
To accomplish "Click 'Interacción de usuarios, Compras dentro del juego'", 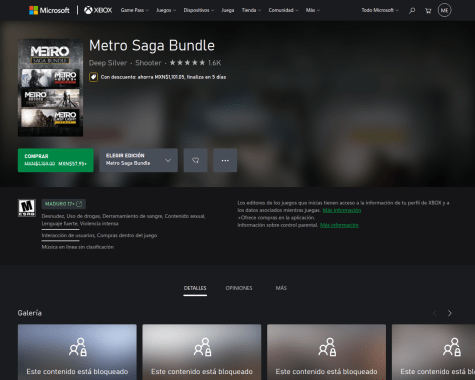I will click(x=99, y=235).
